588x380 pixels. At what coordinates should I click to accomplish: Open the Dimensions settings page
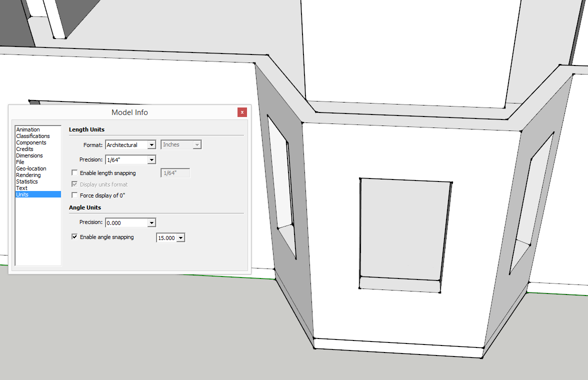coord(29,155)
